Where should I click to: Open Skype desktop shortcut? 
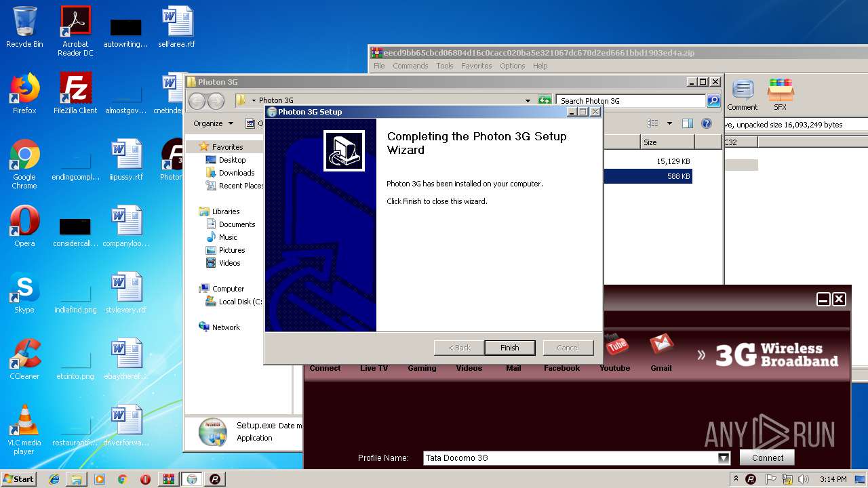[24, 293]
